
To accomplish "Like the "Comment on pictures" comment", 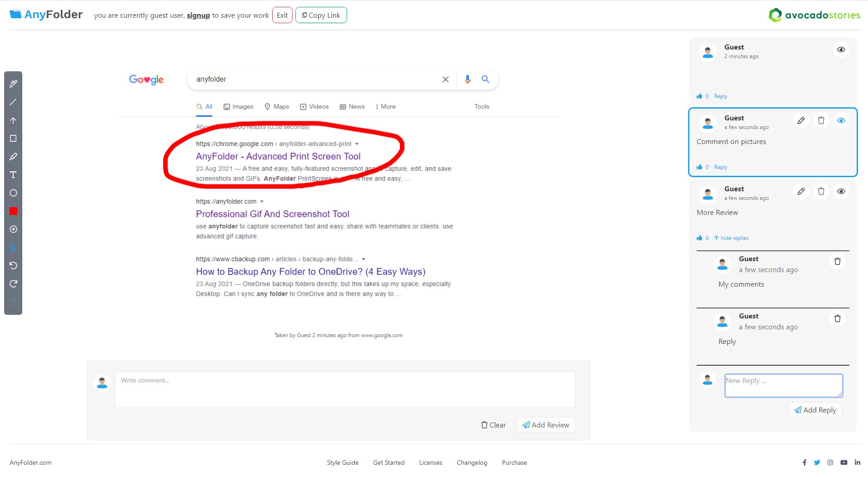I will (x=699, y=167).
